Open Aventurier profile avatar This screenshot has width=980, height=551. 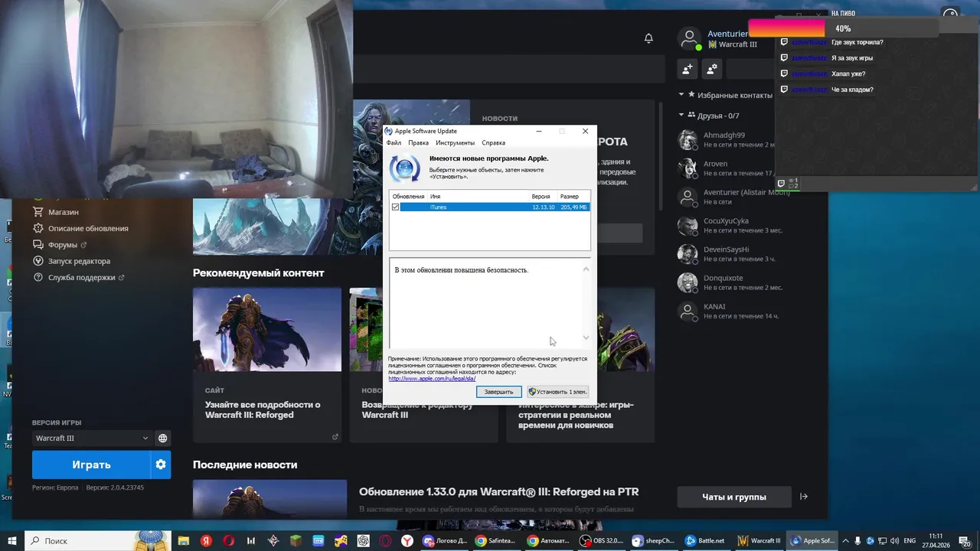[689, 38]
